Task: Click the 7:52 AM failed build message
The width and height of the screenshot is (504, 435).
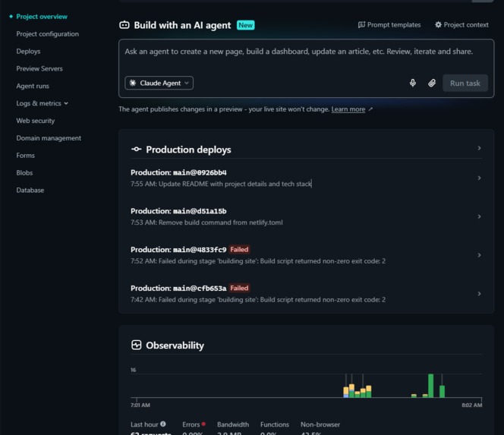Action: 258,261
